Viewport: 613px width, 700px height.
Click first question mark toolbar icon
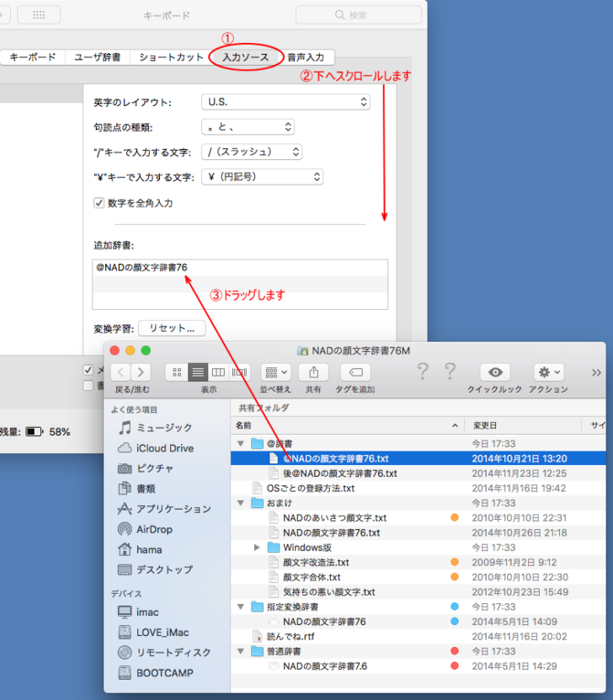click(x=423, y=371)
